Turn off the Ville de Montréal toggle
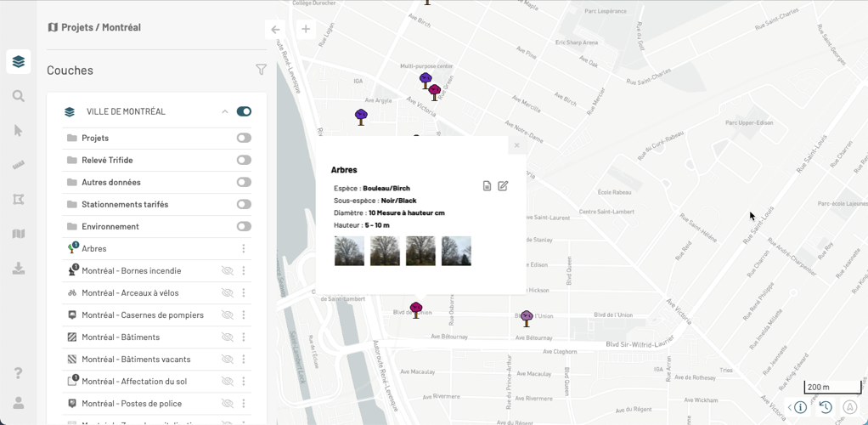This screenshot has height=425, width=868. [244, 111]
